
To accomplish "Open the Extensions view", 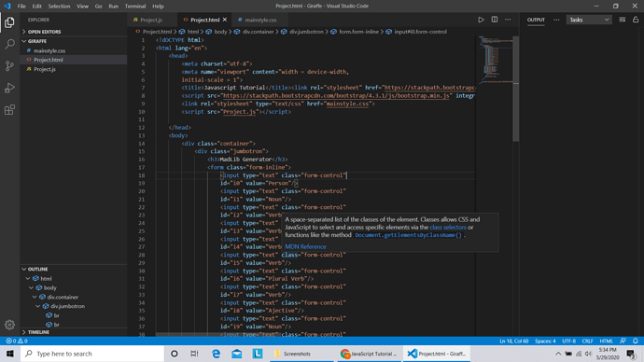I will coord(9,109).
